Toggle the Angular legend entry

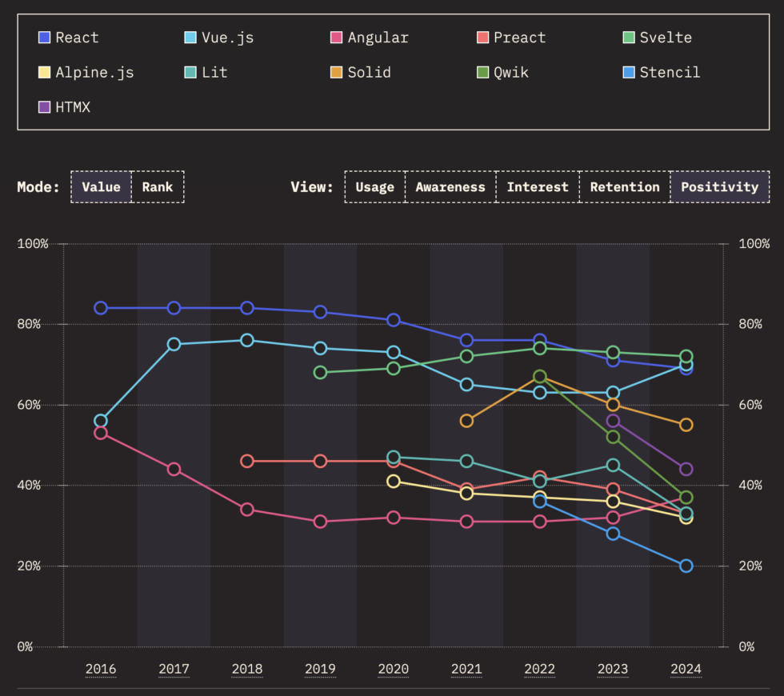pyautogui.click(x=370, y=38)
